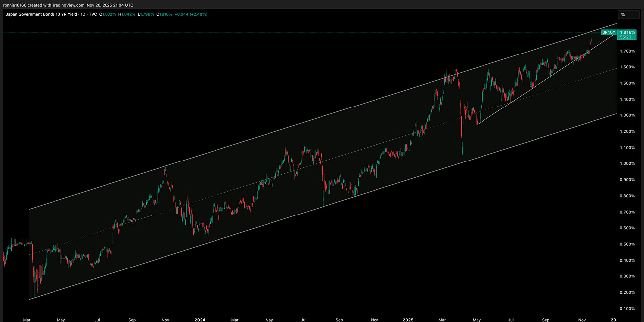Click the Nov label on the time axis

coord(582,320)
